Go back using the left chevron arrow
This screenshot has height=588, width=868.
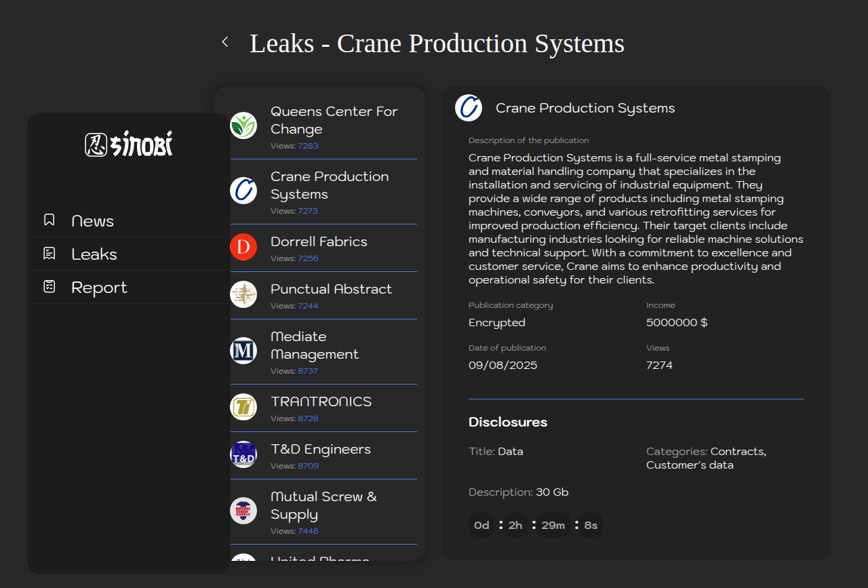225,42
